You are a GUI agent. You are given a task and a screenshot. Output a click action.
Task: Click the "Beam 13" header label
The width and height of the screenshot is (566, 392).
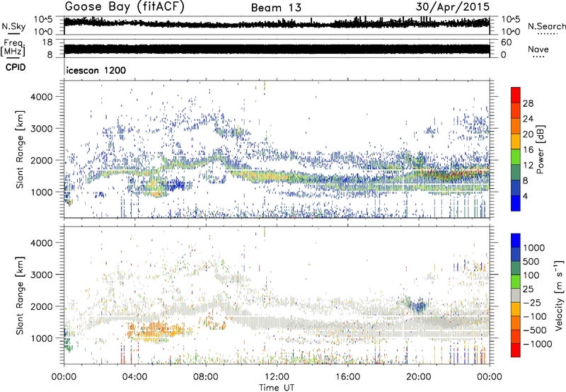point(276,8)
